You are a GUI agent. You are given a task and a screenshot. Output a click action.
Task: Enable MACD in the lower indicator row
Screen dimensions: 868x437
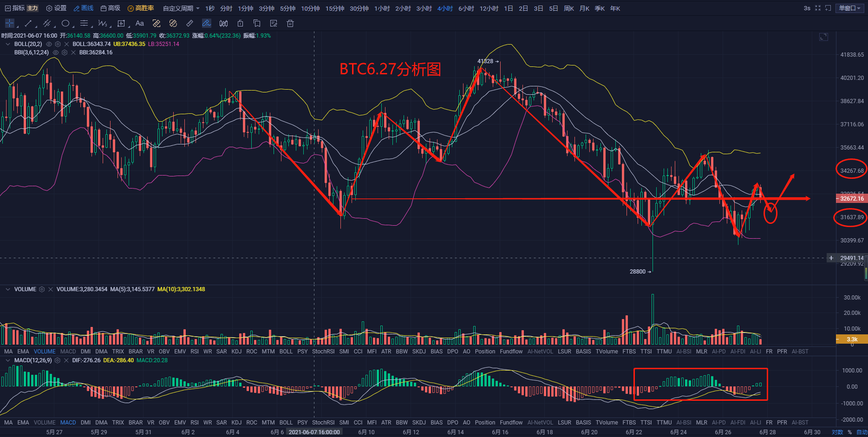coord(68,423)
